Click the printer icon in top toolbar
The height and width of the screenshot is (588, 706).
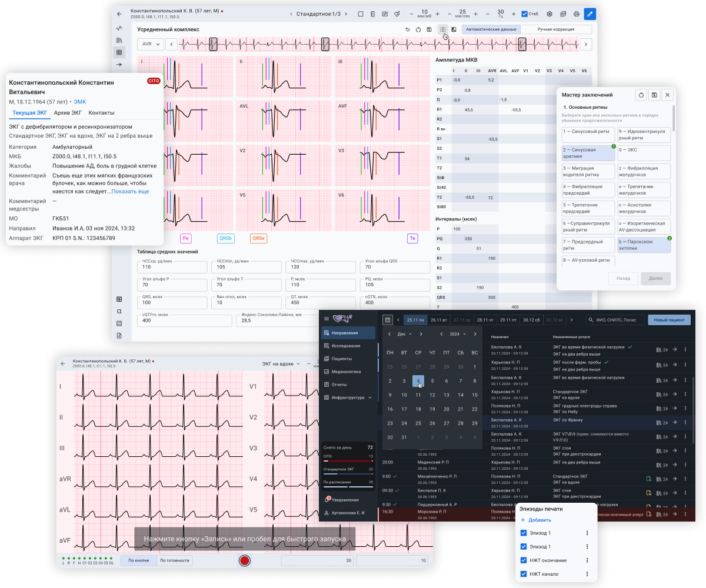coord(576,14)
